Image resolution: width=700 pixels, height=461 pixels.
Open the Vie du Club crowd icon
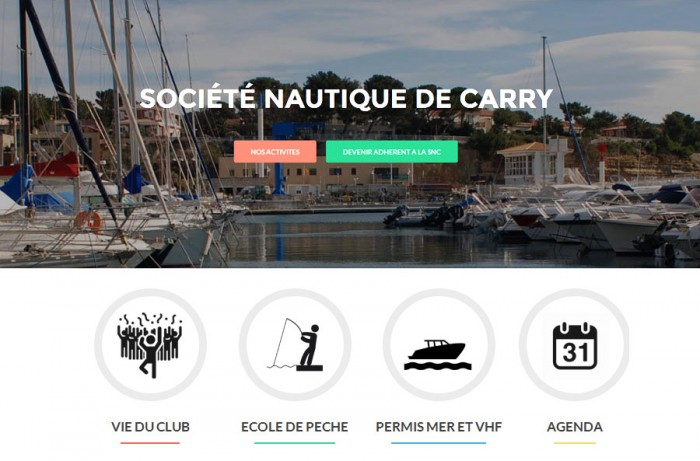150,345
